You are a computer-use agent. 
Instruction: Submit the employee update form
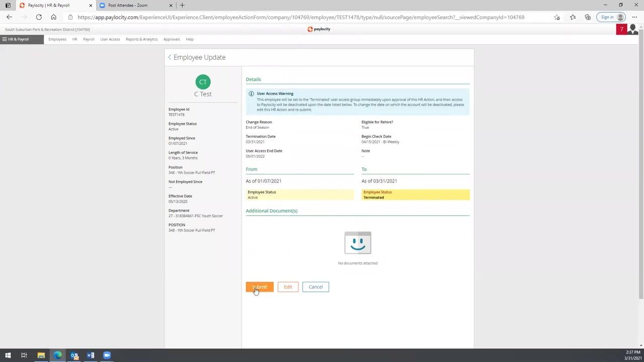click(260, 287)
